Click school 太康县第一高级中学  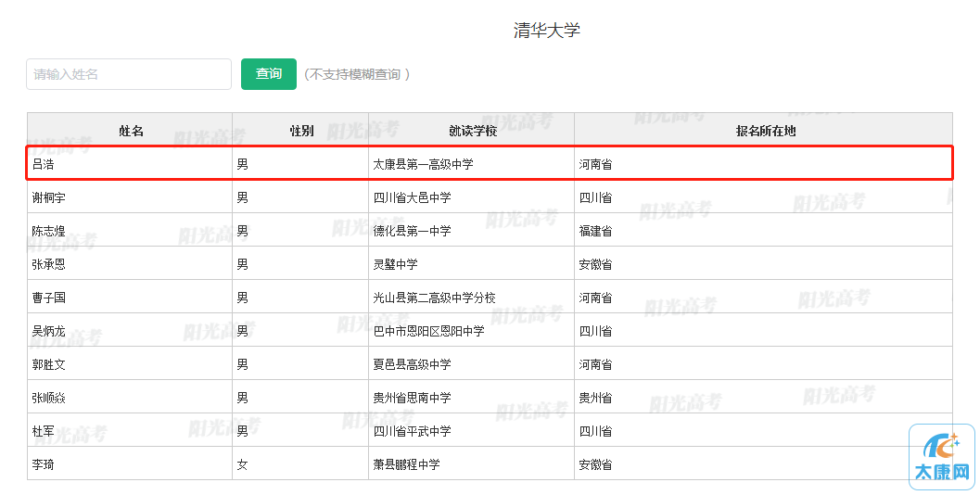(423, 164)
